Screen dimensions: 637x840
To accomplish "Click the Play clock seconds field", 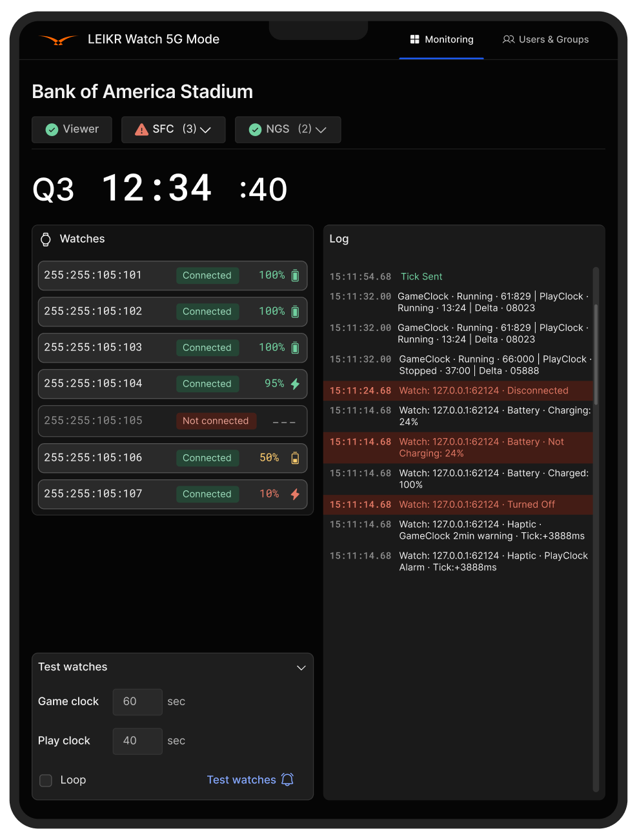I will [137, 741].
